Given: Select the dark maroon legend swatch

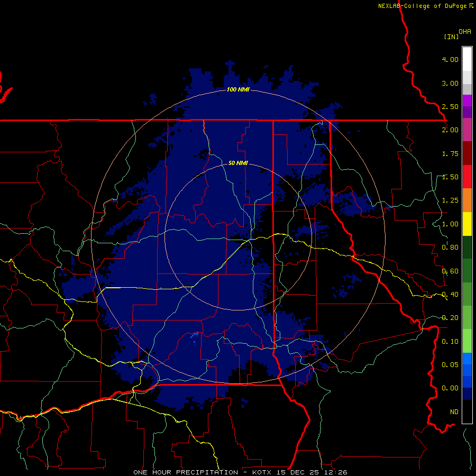Looking at the screenshot, I should (467, 153).
